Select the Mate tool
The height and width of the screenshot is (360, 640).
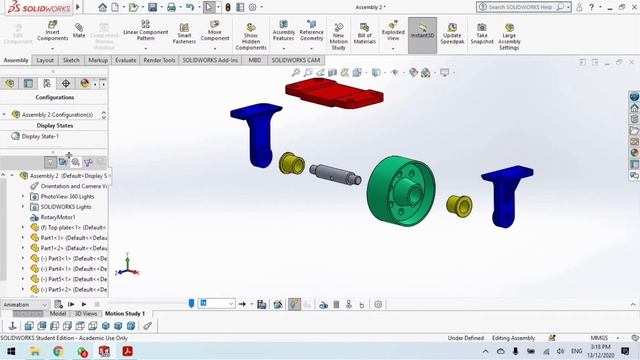pos(79,31)
